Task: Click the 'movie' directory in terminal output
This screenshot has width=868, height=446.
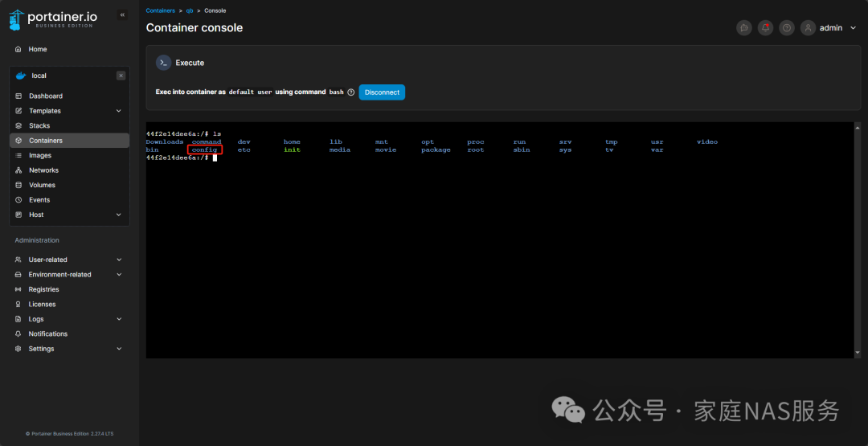Action: pos(385,150)
